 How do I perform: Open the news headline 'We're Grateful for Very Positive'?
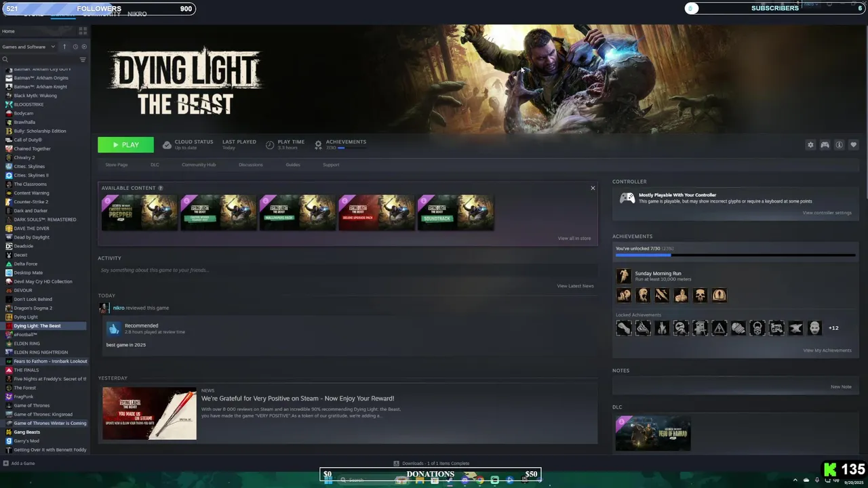tap(298, 399)
